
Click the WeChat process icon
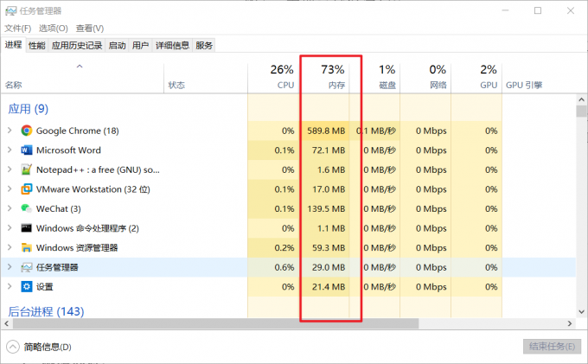coord(27,208)
